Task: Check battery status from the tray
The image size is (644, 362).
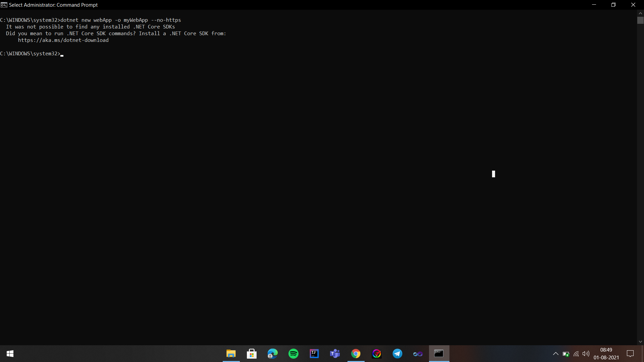Action: pyautogui.click(x=566, y=354)
